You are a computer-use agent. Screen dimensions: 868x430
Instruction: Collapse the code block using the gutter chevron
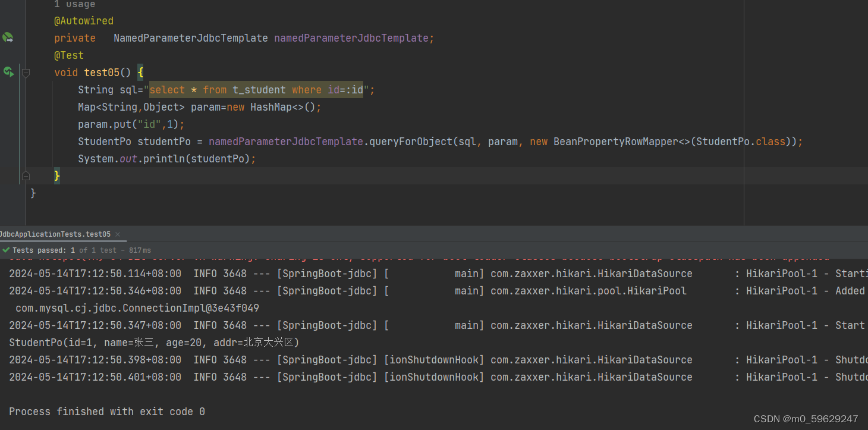(26, 73)
